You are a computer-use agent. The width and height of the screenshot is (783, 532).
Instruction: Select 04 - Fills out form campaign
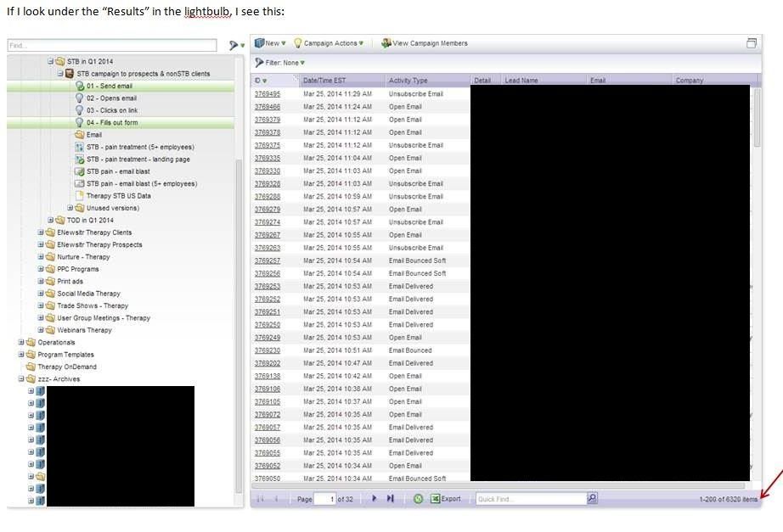pyautogui.click(x=111, y=123)
